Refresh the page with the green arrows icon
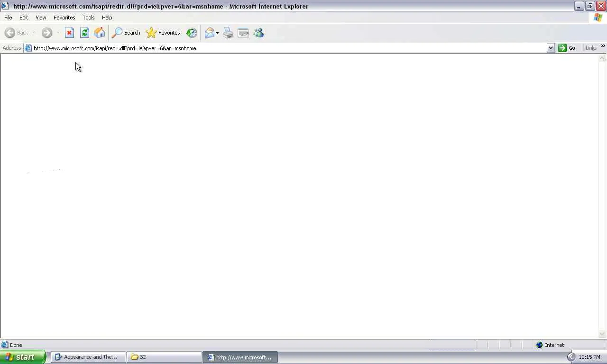Viewport: 607px width, 364px height. (84, 33)
